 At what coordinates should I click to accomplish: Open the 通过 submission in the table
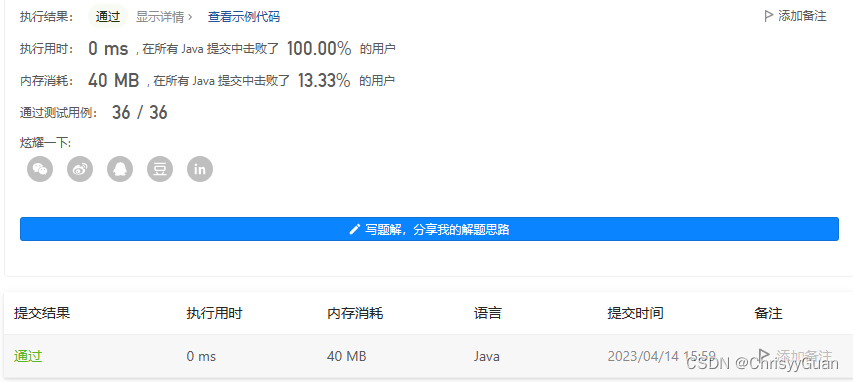(28, 356)
